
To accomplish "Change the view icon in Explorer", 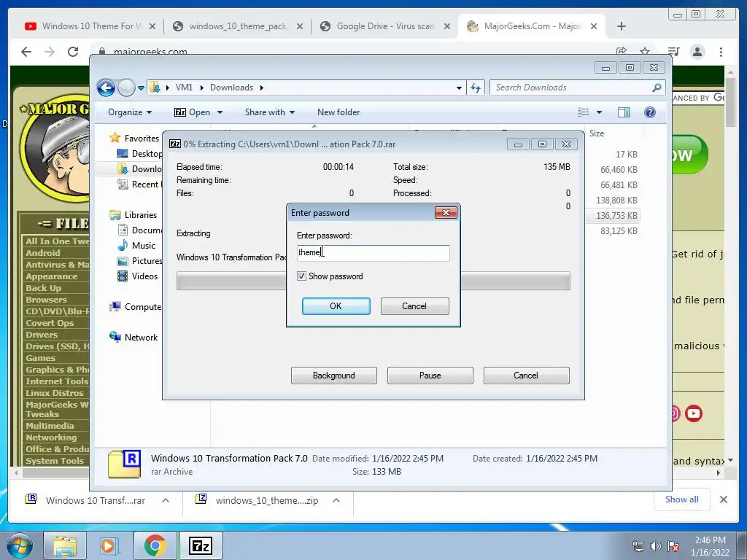I will [583, 112].
